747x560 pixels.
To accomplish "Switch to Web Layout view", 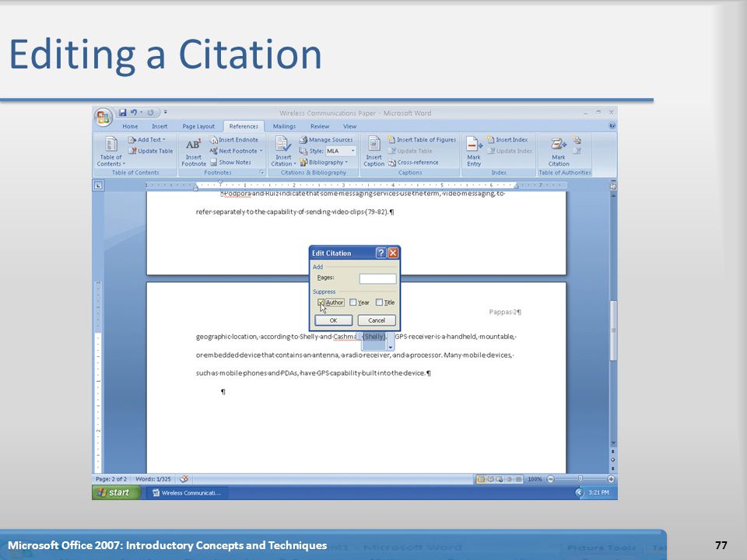I will click(x=500, y=479).
